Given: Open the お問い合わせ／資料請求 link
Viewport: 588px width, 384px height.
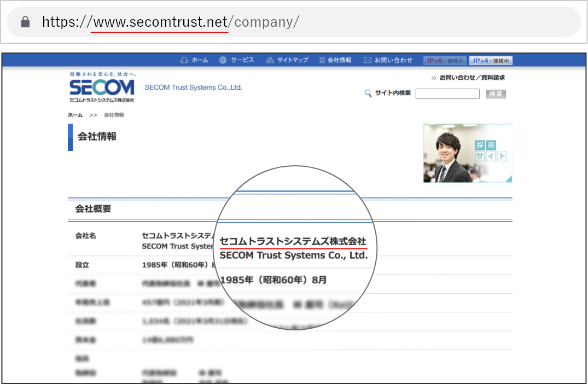Looking at the screenshot, I should [x=472, y=78].
